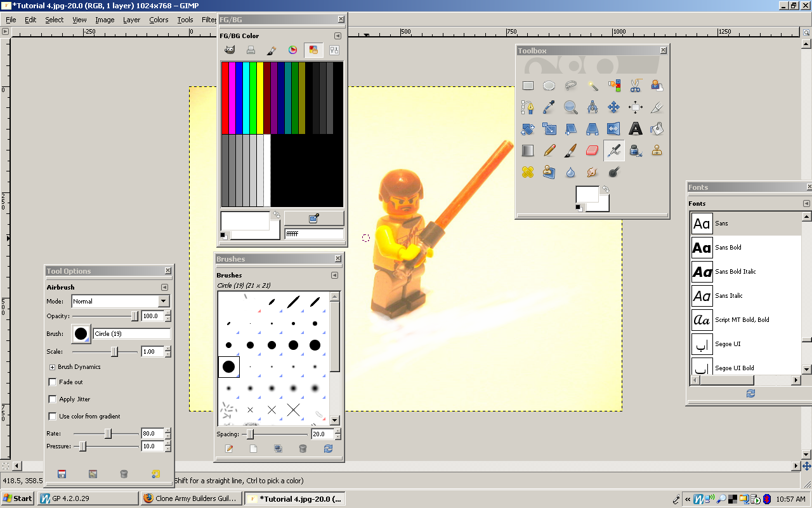The width and height of the screenshot is (812, 508).
Task: Open the Tools menu
Action: pyautogui.click(x=185, y=20)
